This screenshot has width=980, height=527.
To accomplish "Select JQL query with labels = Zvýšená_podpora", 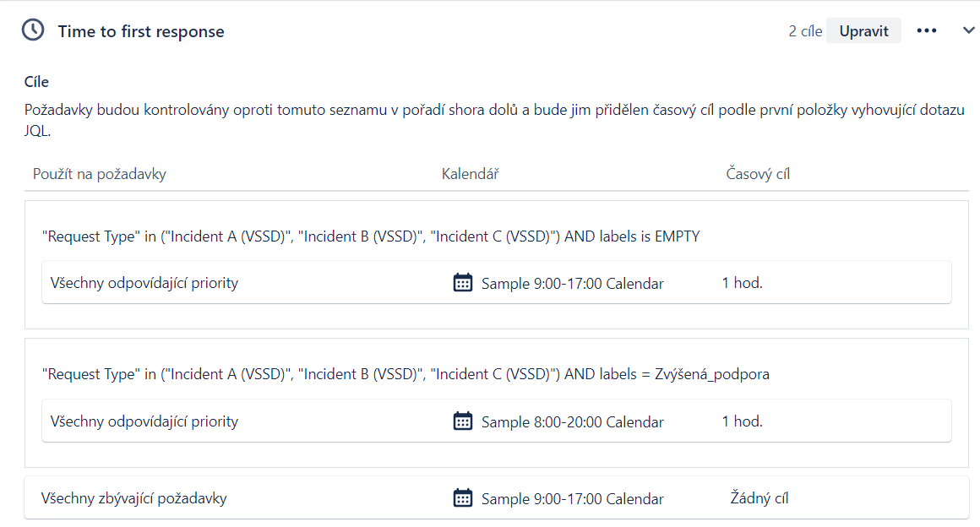I will pyautogui.click(x=406, y=374).
